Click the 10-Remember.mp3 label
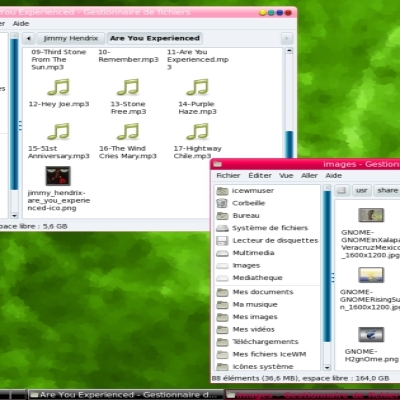Viewport: 400px width, 400px height. [x=128, y=56]
